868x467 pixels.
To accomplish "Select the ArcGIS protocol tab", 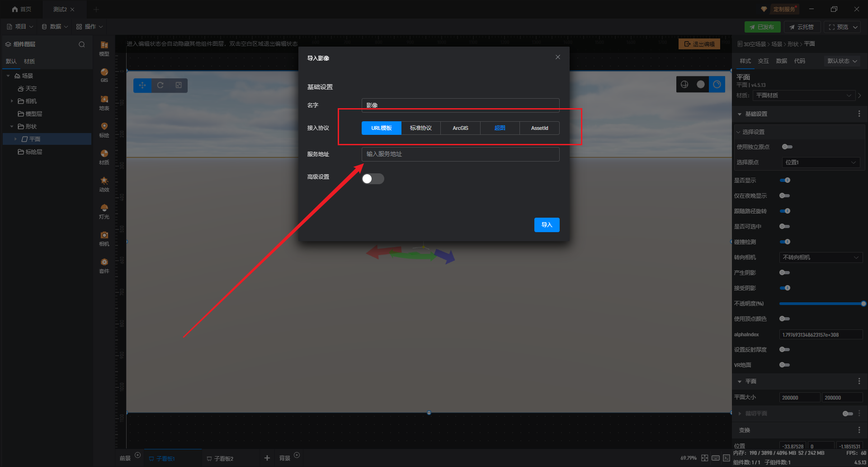I will (460, 128).
